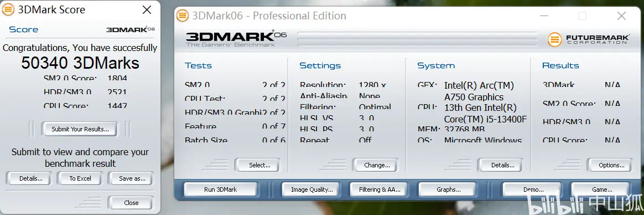Click Select under Tests

pos(257,165)
